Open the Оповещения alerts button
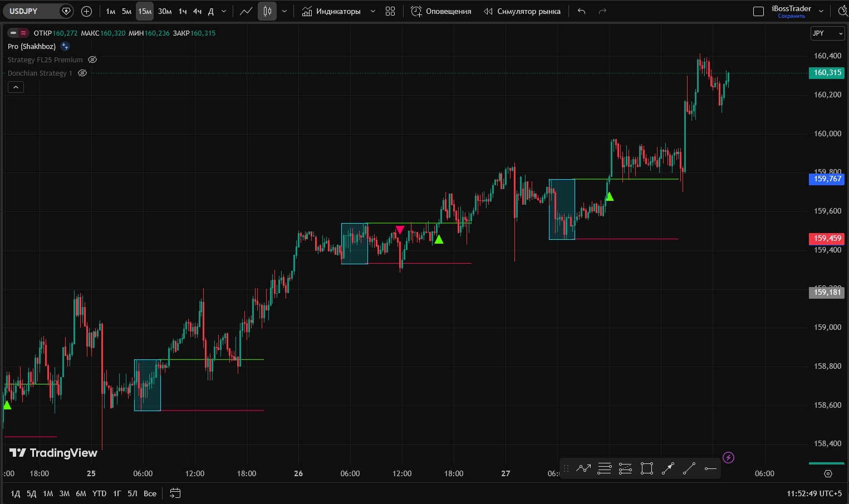Viewport: 849px width, 504px height. (x=441, y=11)
